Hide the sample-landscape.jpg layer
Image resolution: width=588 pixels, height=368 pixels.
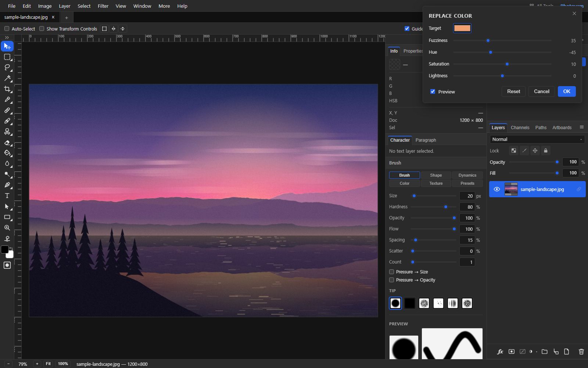497,189
